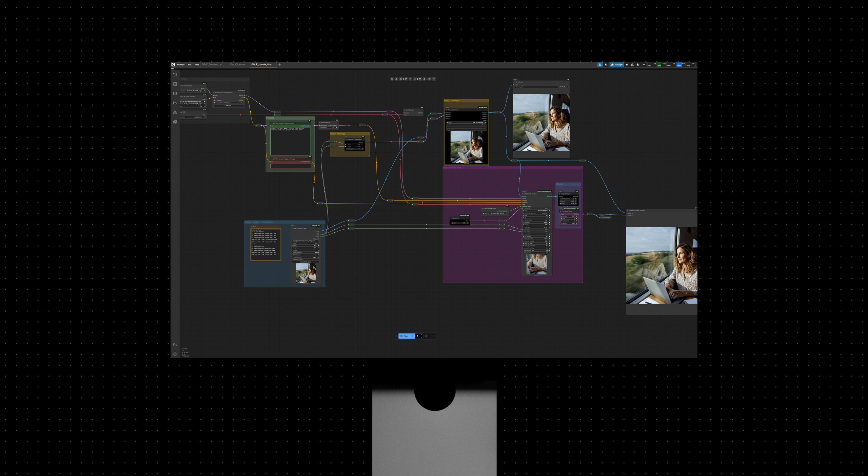This screenshot has height=476, width=868.
Task: Add a new workflow tab with plus
Action: (279, 65)
